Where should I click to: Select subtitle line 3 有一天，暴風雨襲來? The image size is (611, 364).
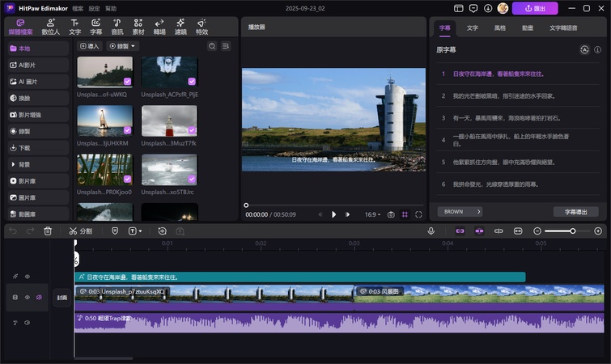coord(517,118)
